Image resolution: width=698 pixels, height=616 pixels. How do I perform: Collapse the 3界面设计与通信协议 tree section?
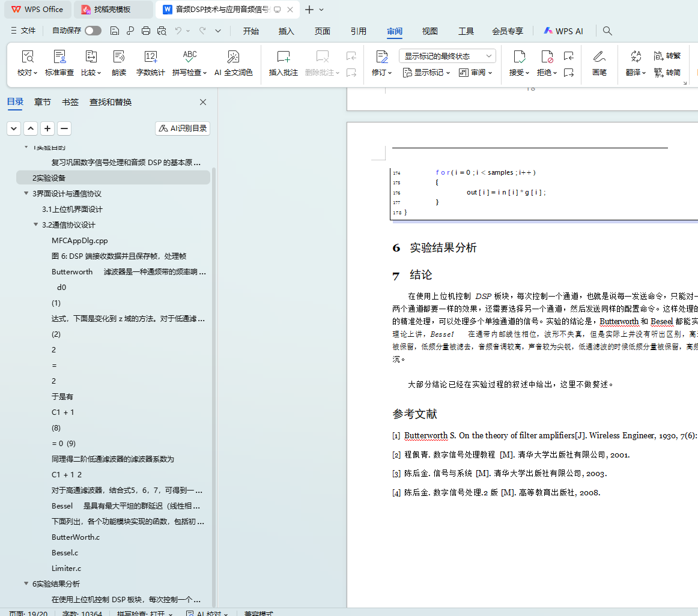(26, 194)
